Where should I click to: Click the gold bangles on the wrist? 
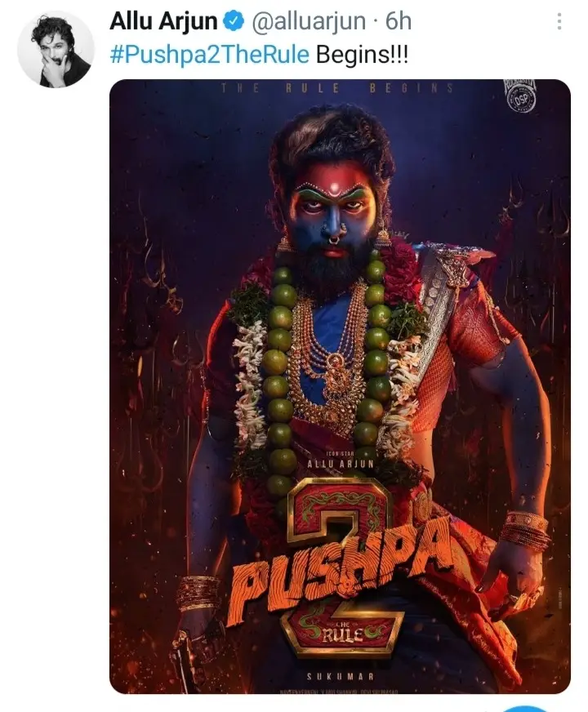point(525,530)
